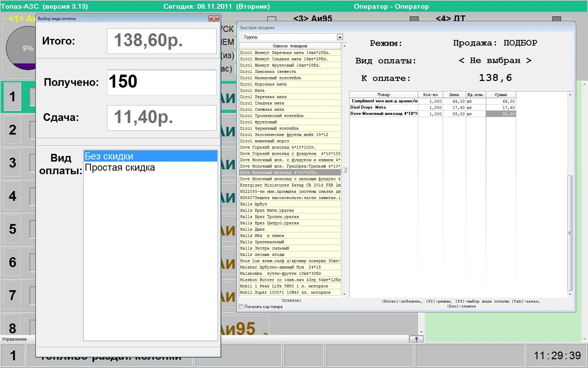Click the Список товаров list header
The image size is (588, 368).
[290, 46]
